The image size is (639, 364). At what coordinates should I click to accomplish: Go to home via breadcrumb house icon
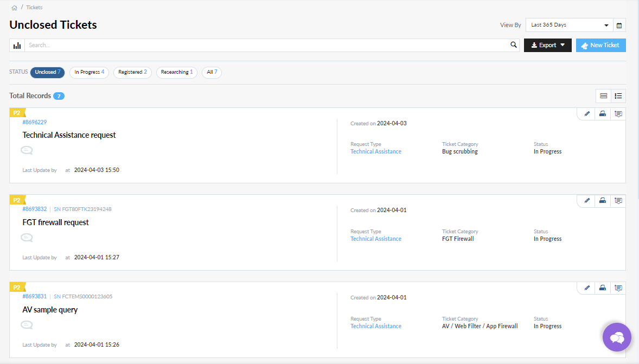(x=14, y=8)
